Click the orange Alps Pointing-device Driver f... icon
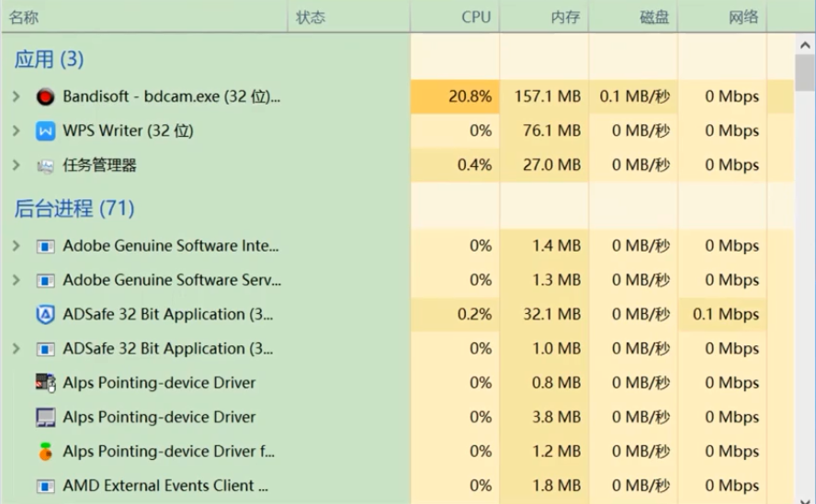The height and width of the screenshot is (504, 816). 45,452
